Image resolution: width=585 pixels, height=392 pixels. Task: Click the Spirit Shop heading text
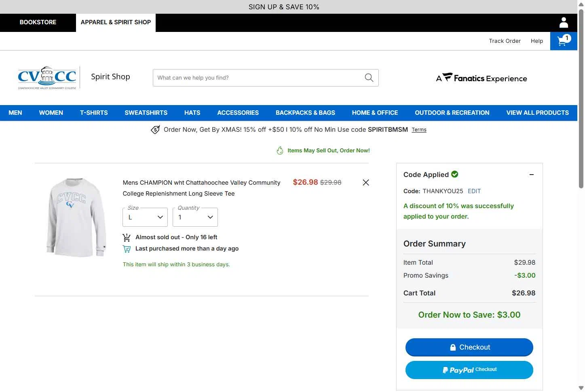point(110,77)
